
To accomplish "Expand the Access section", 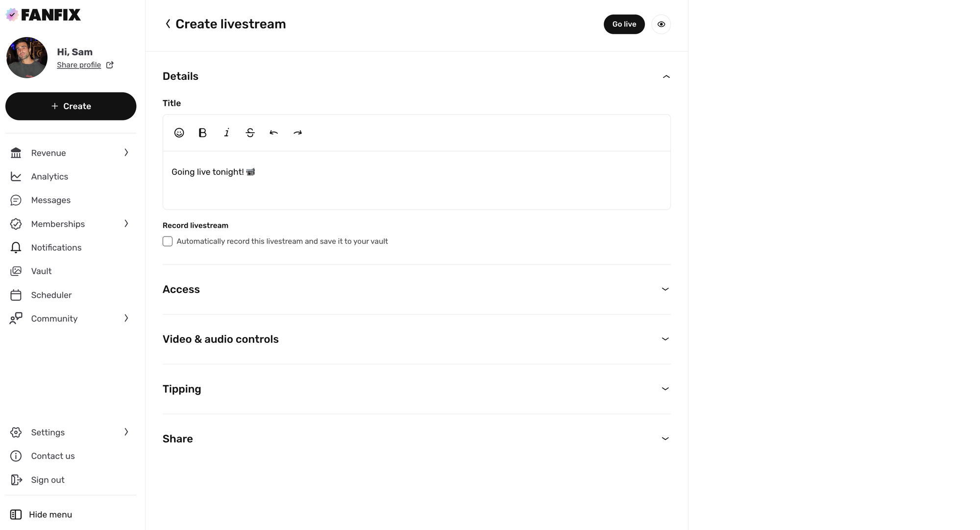I will [x=665, y=289].
